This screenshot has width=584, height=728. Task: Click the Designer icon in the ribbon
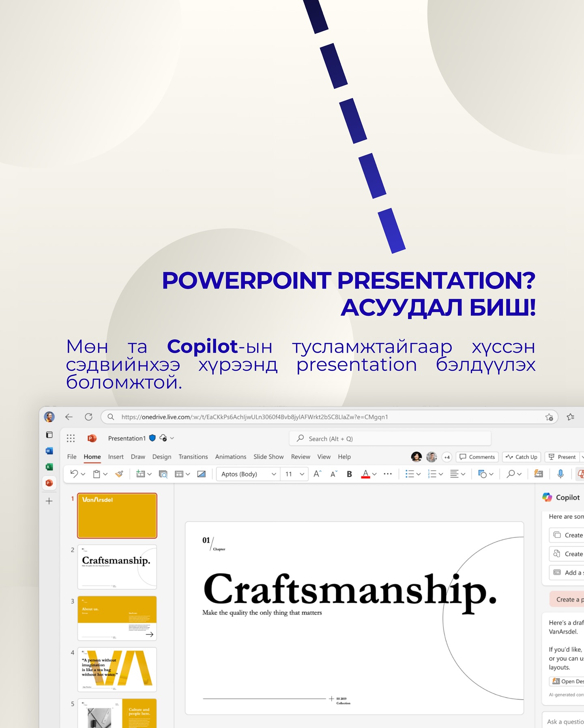(x=539, y=473)
